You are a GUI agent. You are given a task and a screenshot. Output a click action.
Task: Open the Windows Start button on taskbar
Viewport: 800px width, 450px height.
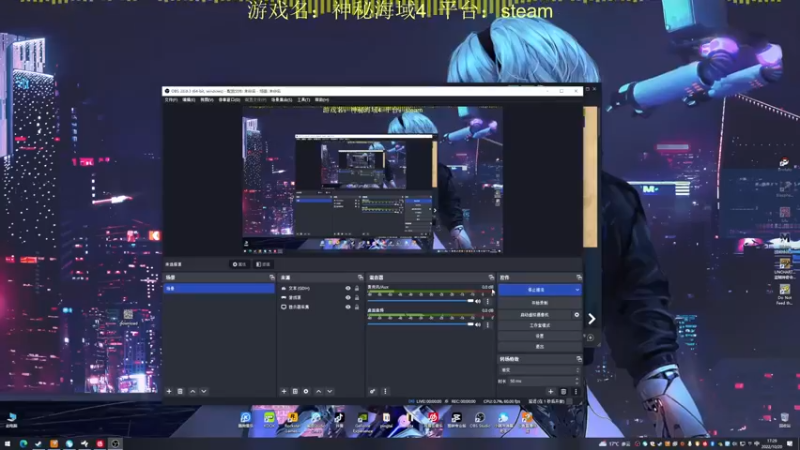coord(7,444)
